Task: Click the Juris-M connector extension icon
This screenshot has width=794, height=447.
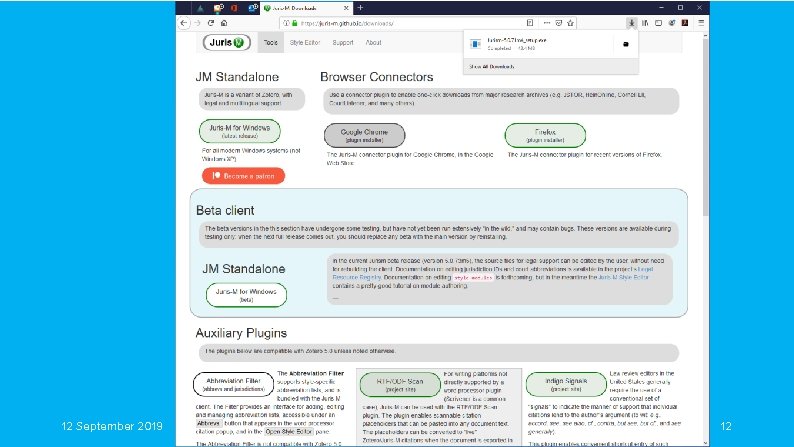Action: tap(672, 23)
